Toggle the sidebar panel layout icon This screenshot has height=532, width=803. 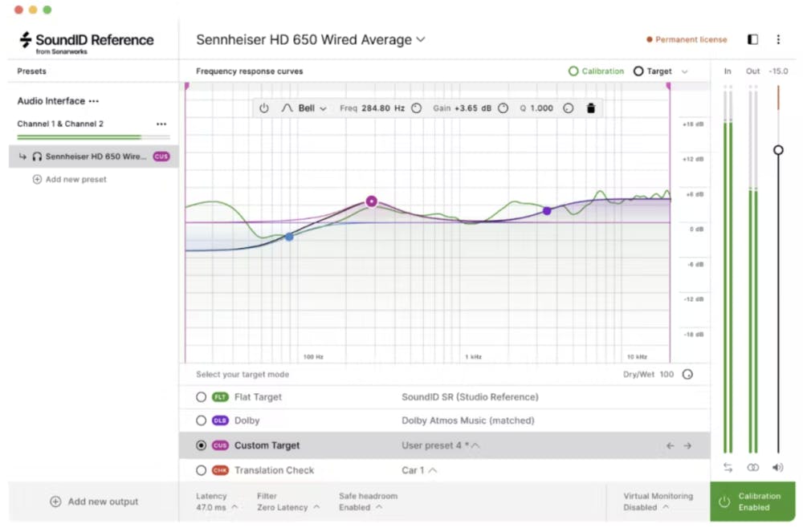(752, 39)
